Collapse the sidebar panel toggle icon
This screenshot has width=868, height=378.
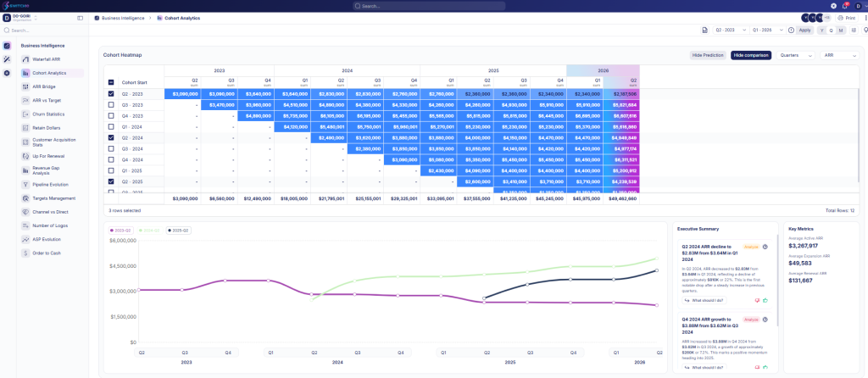[81, 18]
